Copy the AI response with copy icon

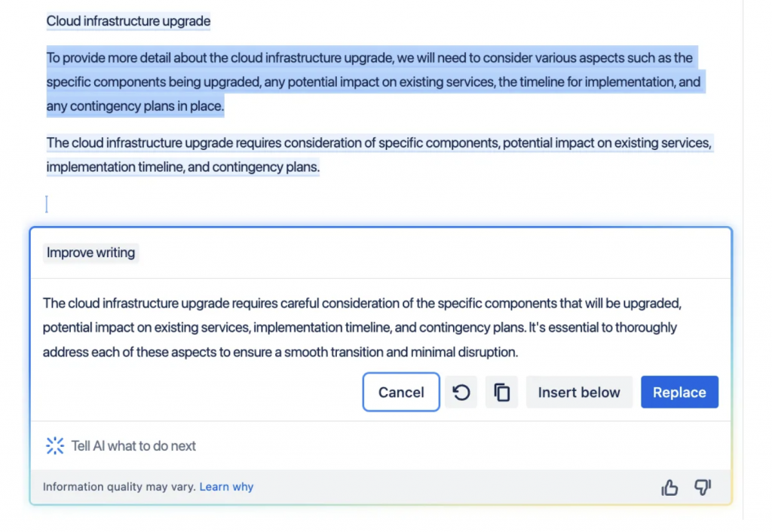(501, 393)
